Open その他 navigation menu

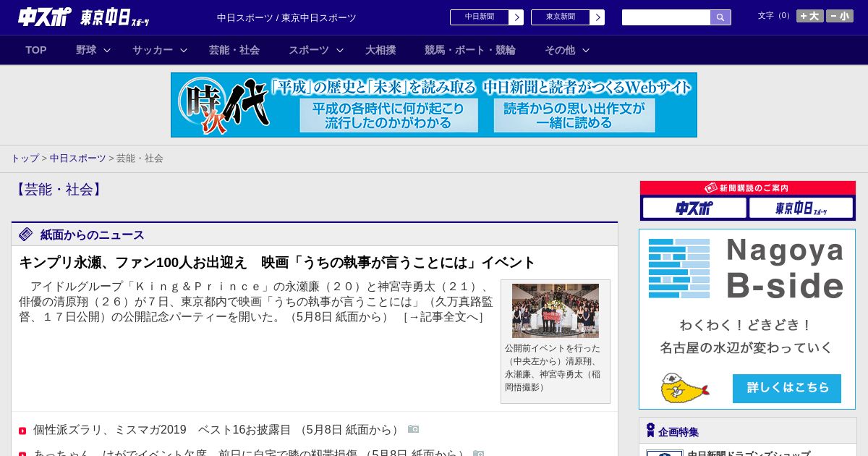coord(560,50)
